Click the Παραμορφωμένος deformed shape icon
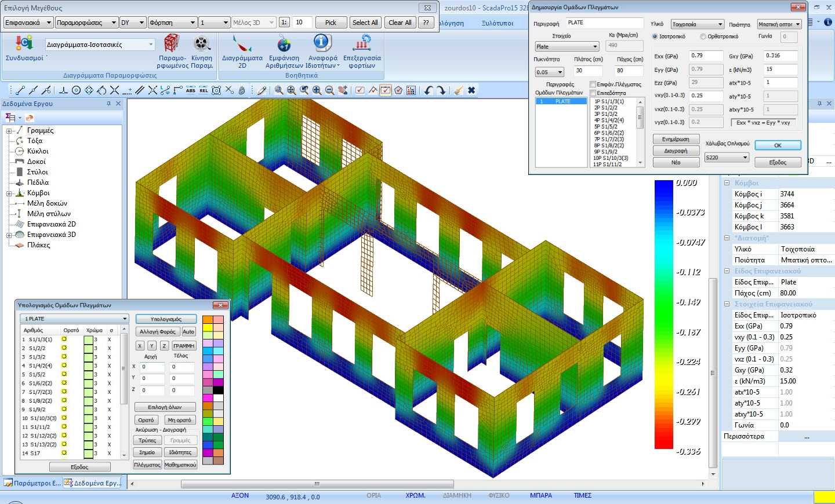This screenshot has height=504, width=835. tap(172, 45)
